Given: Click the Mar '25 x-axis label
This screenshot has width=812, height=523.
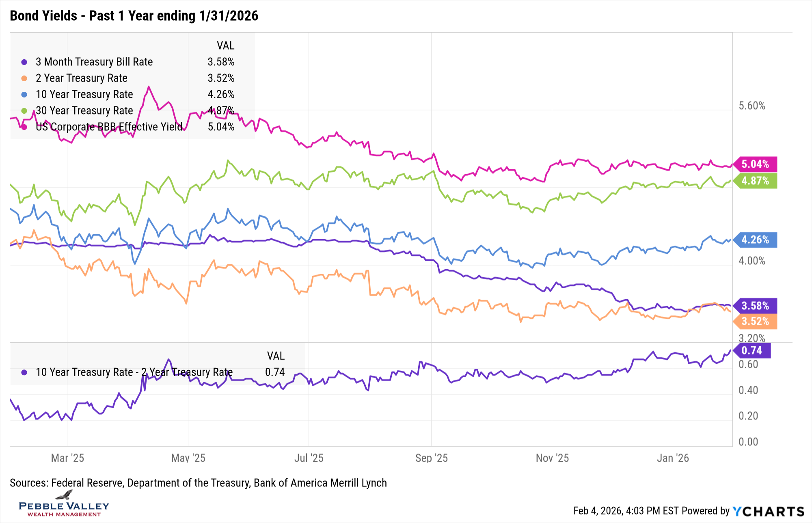Looking at the screenshot, I should pos(67,458).
